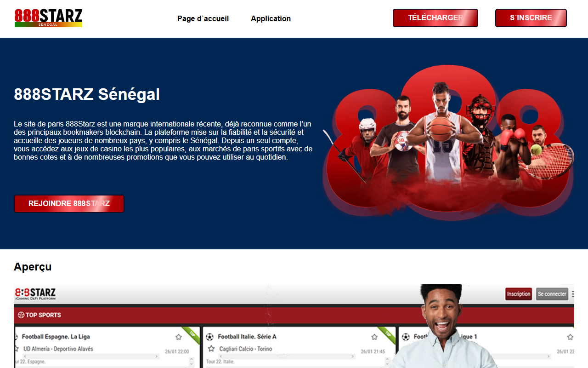
Task: Click the green TOP ribbon on the Série A card
Action: (x=387, y=335)
